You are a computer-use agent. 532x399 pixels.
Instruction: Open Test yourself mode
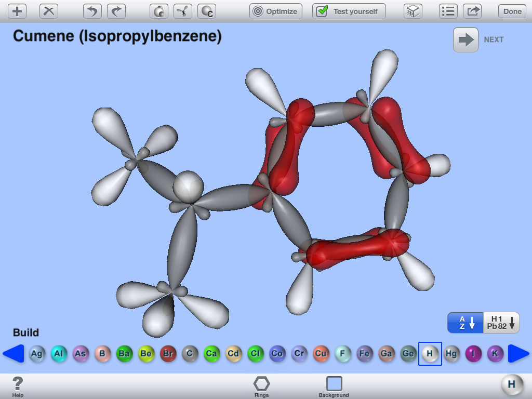(349, 11)
